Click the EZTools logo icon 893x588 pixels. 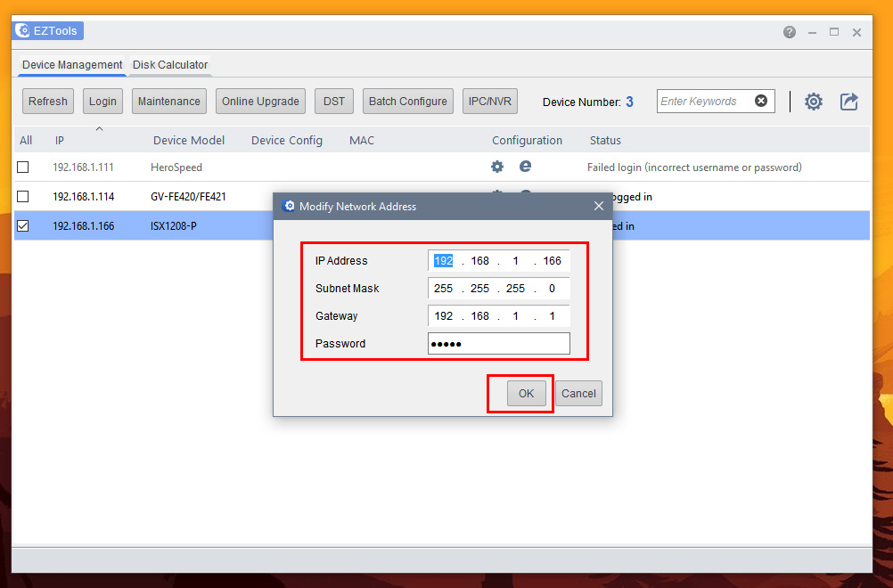pos(23,31)
